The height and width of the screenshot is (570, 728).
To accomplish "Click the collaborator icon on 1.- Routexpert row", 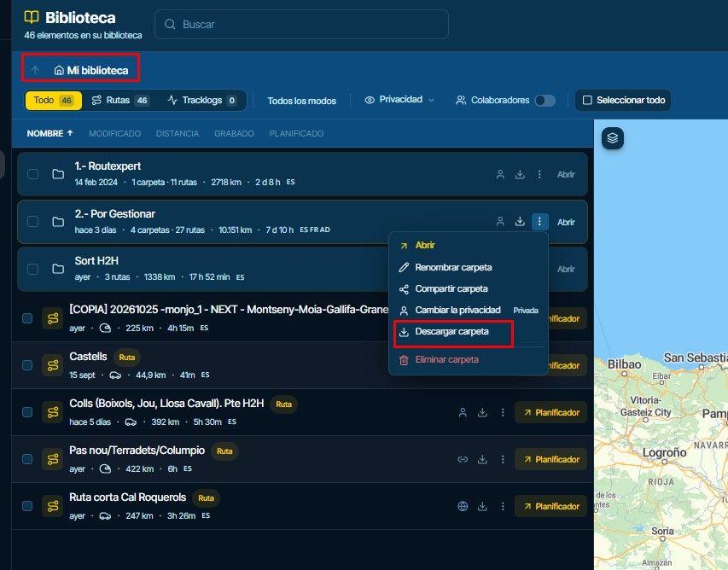I will click(500, 175).
